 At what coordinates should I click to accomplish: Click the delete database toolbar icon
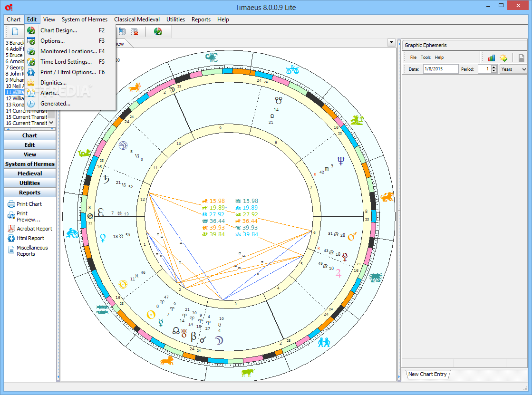point(135,31)
